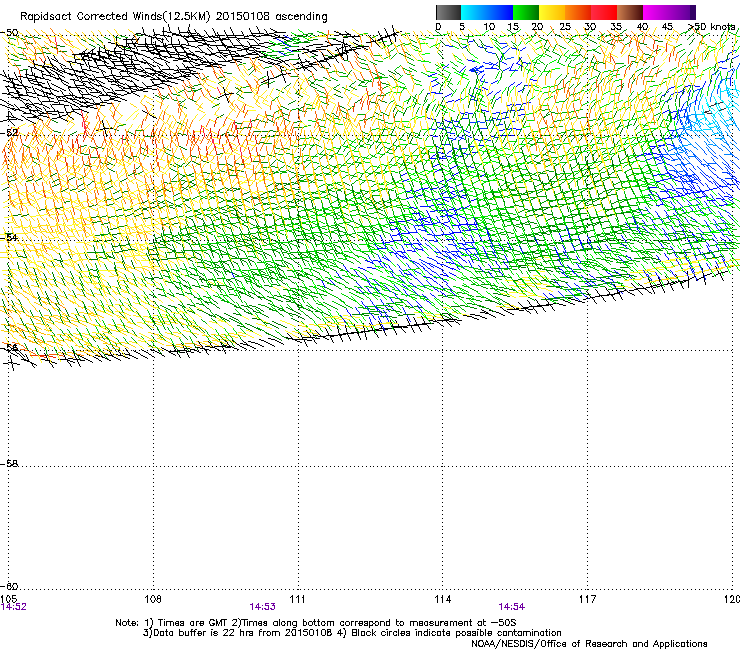Click the red 30-35 knots legend segment
Image resolution: width=740 pixels, height=650 pixels.
point(604,12)
